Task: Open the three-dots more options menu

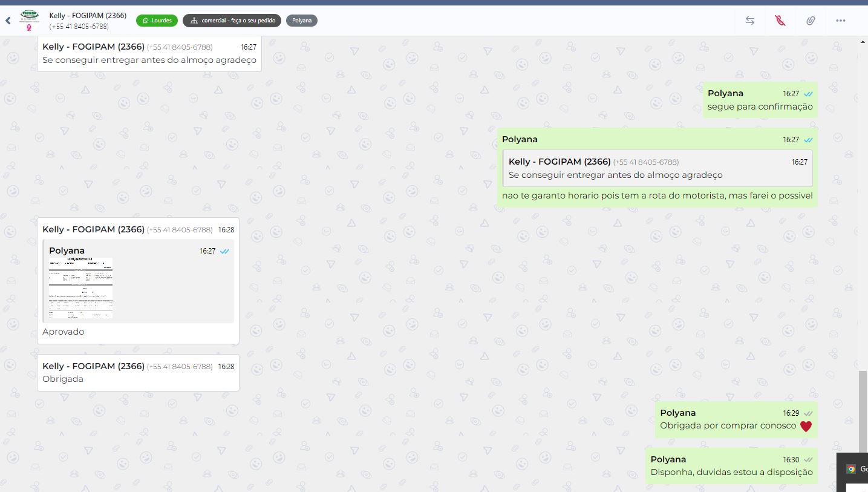Action: 840,21
